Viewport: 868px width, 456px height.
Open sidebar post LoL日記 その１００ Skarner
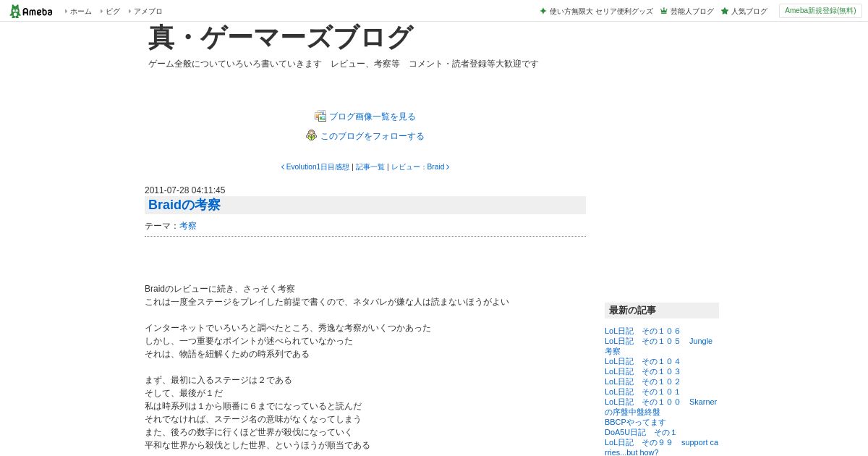660,407
